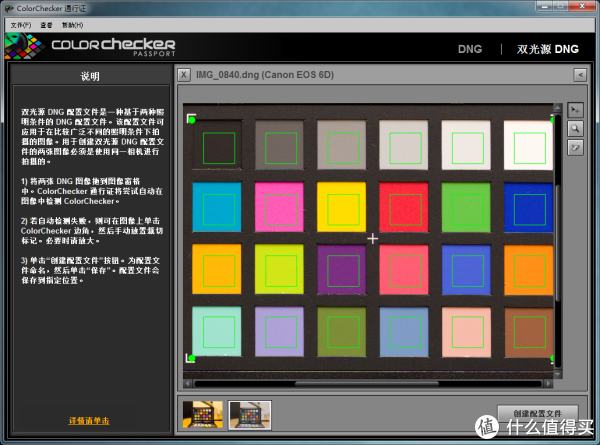Switch to the 双光源 DNG tab
This screenshot has height=445, width=600.
coord(548,49)
